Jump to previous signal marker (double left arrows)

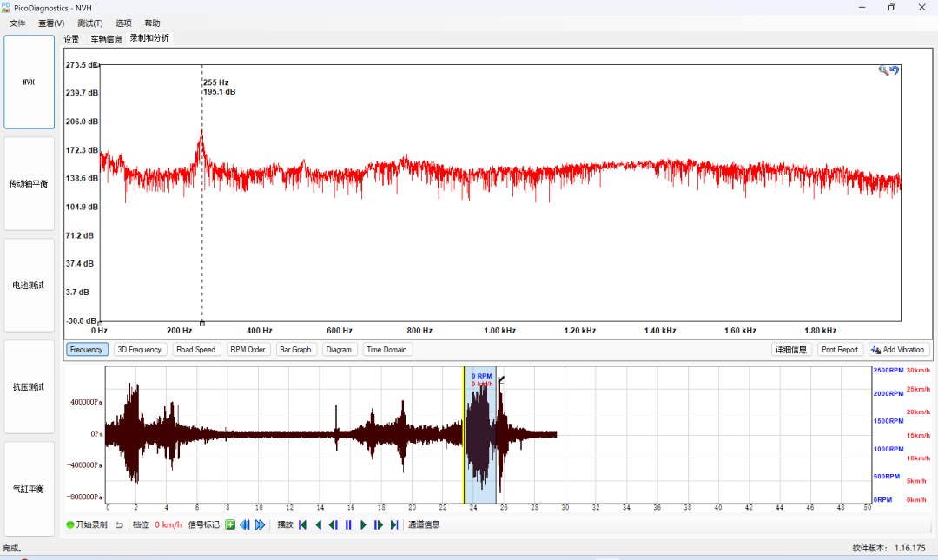click(245, 524)
